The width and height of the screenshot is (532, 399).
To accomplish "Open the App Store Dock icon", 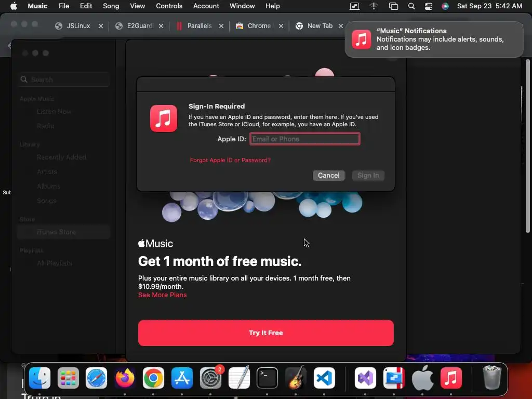I will [182, 378].
